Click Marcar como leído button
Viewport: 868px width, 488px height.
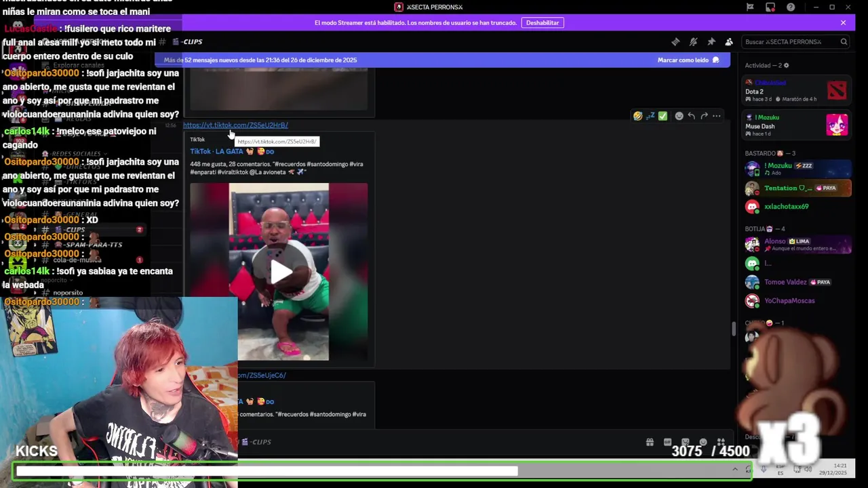[688, 60]
